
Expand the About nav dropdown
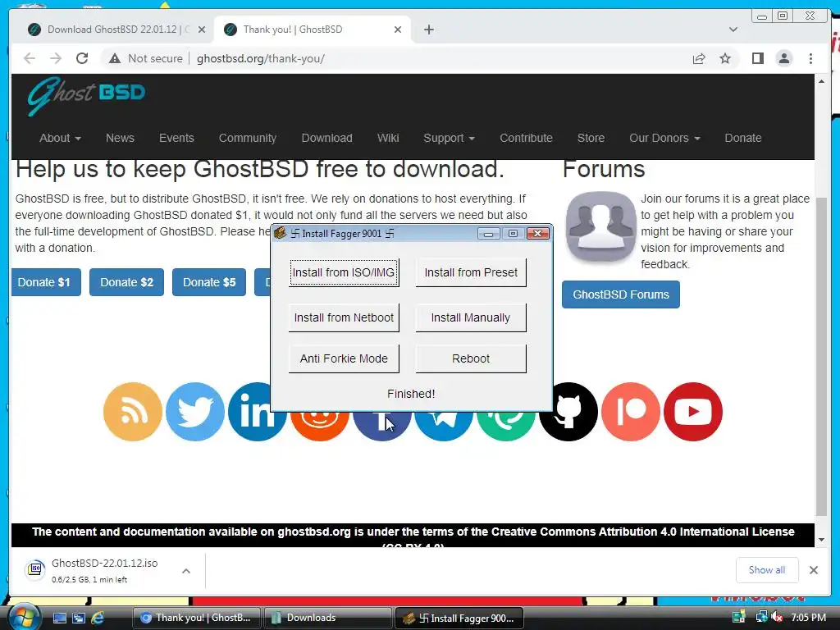coord(60,138)
